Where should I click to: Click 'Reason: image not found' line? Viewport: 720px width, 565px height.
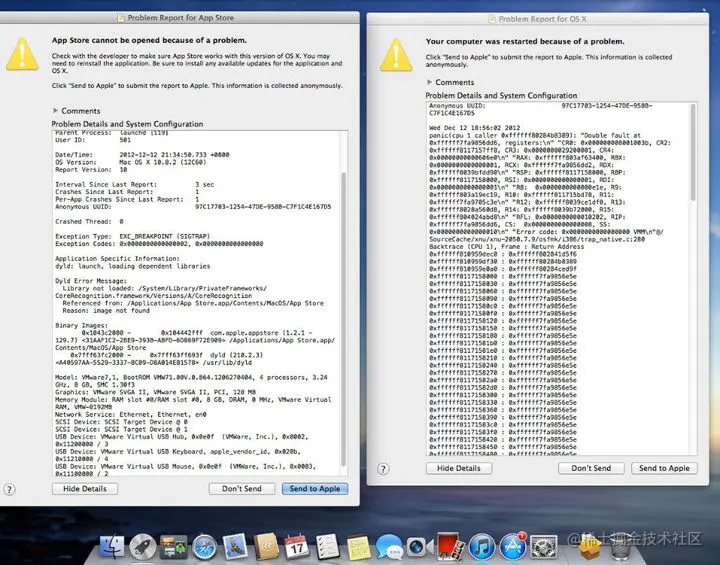pyautogui.click(x=106, y=311)
